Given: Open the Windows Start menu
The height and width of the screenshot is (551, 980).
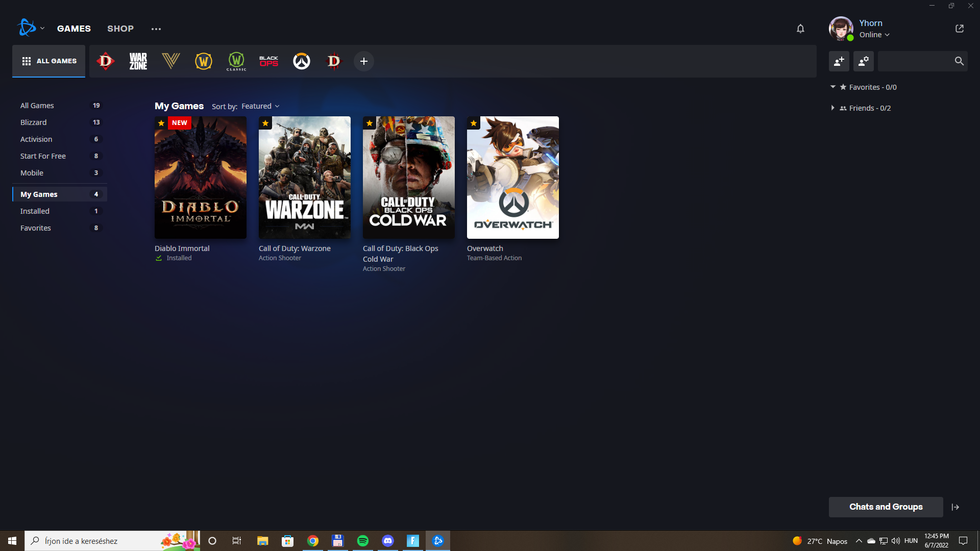Looking at the screenshot, I should 12,541.
